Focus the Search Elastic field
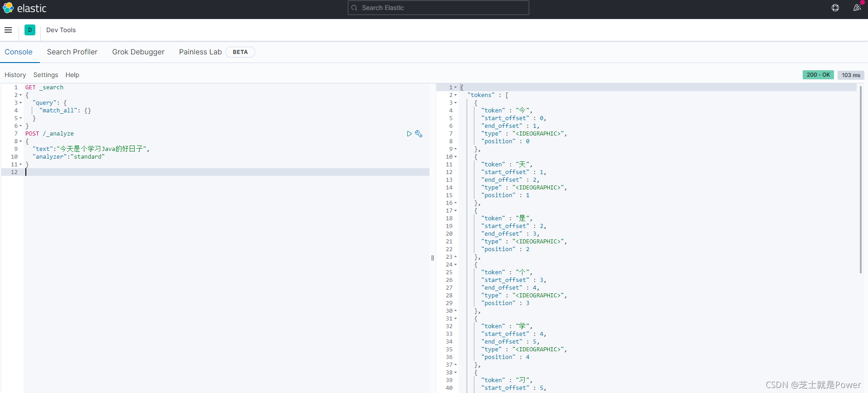The image size is (868, 393). click(x=438, y=8)
